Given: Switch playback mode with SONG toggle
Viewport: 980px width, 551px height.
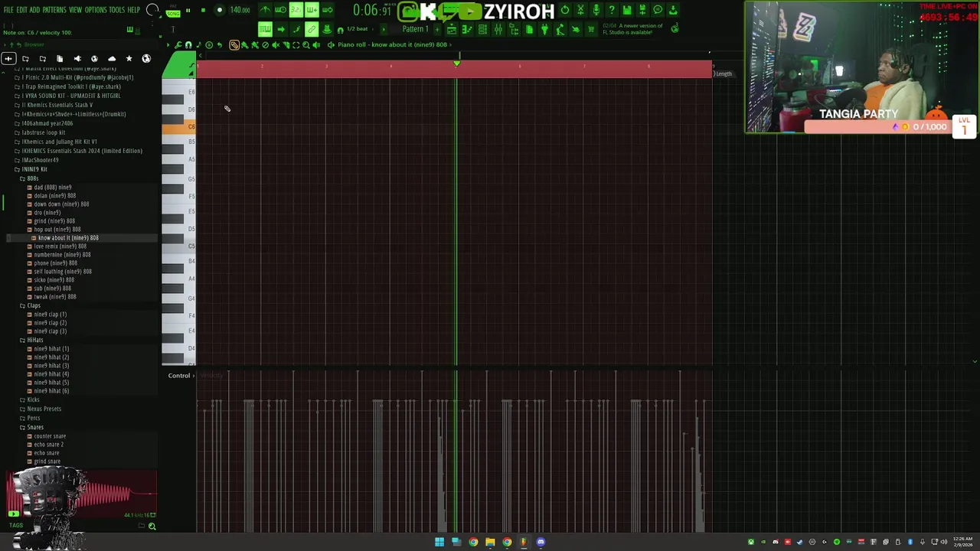Looking at the screenshot, I should pos(173,14).
